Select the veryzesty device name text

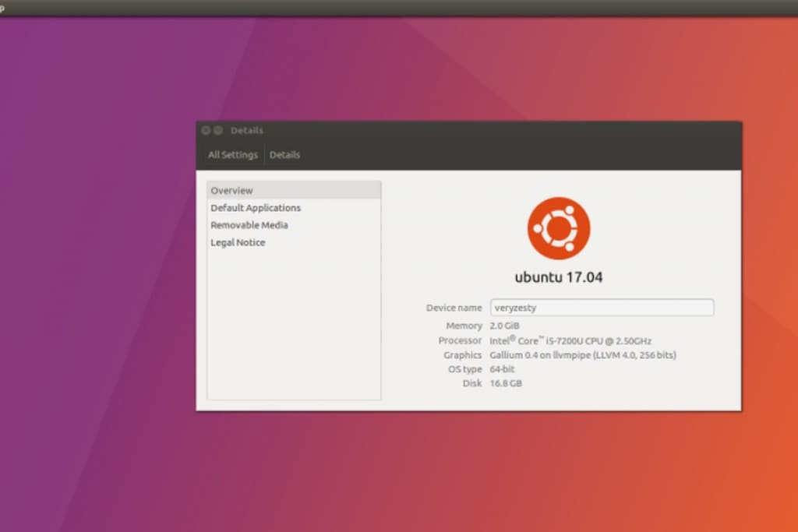[514, 308]
